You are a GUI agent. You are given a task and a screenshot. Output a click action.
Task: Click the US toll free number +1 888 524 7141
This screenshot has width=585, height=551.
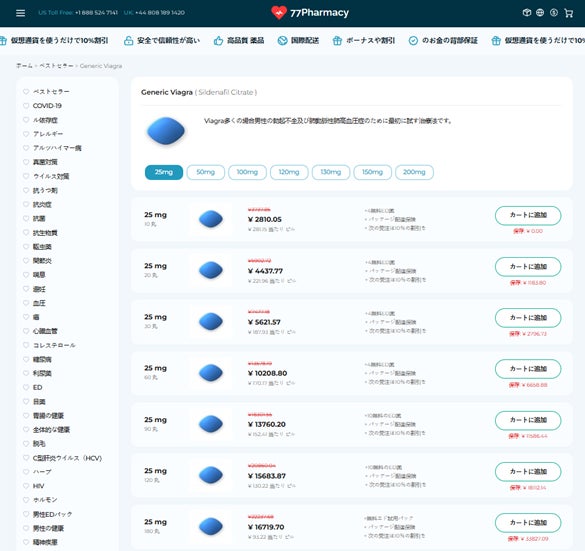click(96, 13)
